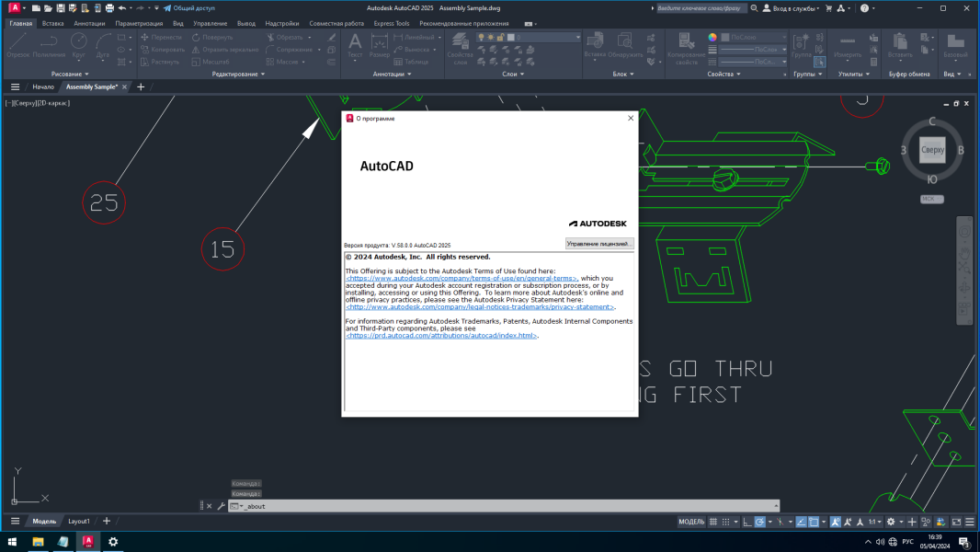Switch to the Вывод ribbon tab
The image size is (980, 552).
tap(246, 24)
